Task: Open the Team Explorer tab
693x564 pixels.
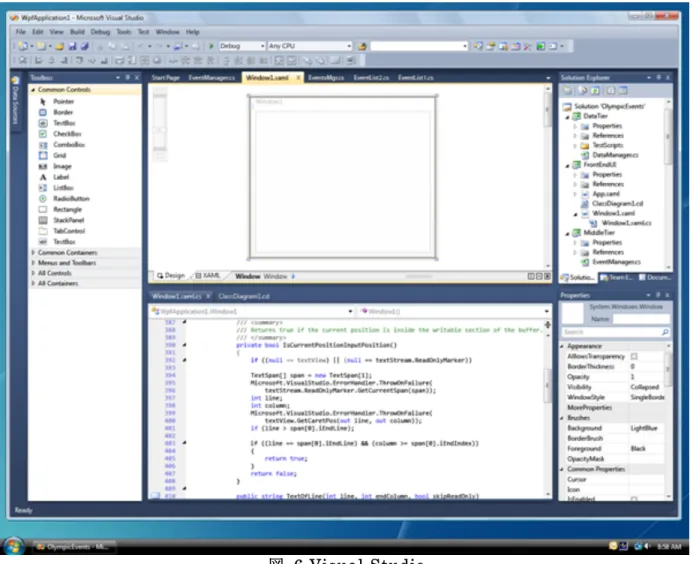Action: (616, 278)
